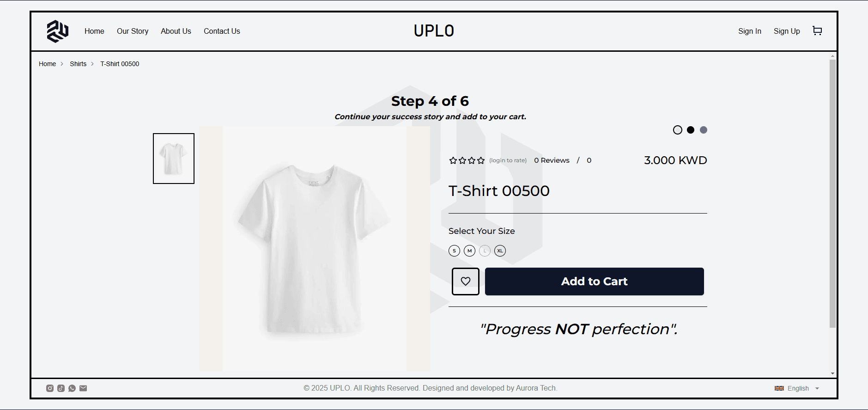Open the shopping cart icon

click(x=817, y=31)
